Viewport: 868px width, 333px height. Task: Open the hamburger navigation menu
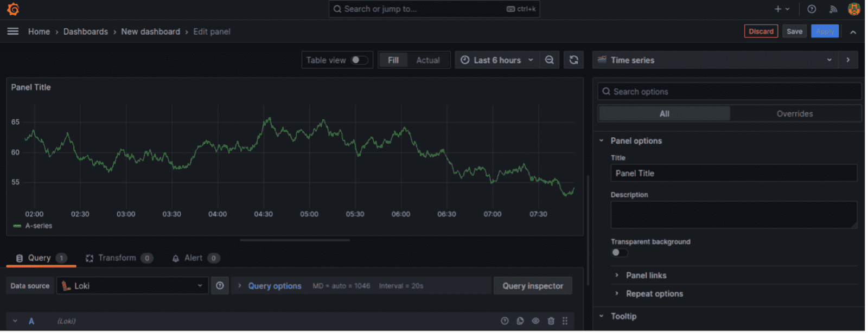pyautogui.click(x=13, y=31)
